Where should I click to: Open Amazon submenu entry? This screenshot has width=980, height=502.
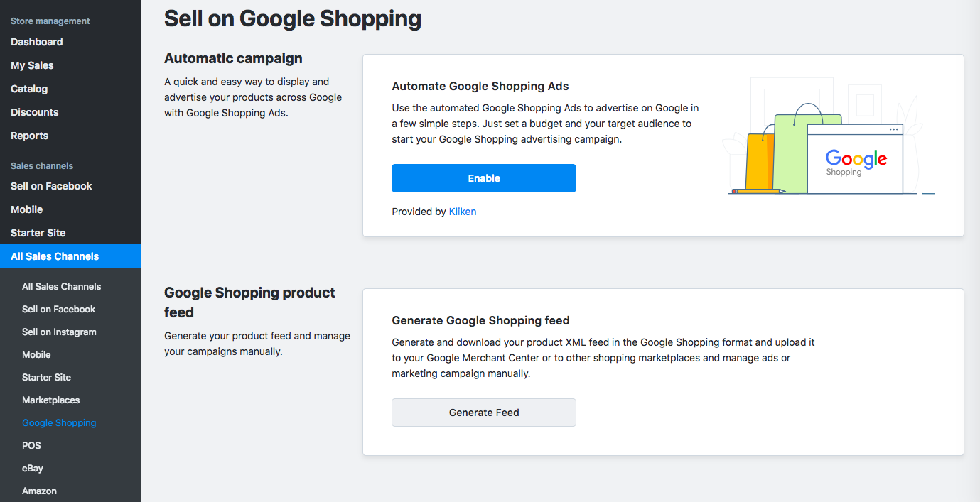pos(39,491)
